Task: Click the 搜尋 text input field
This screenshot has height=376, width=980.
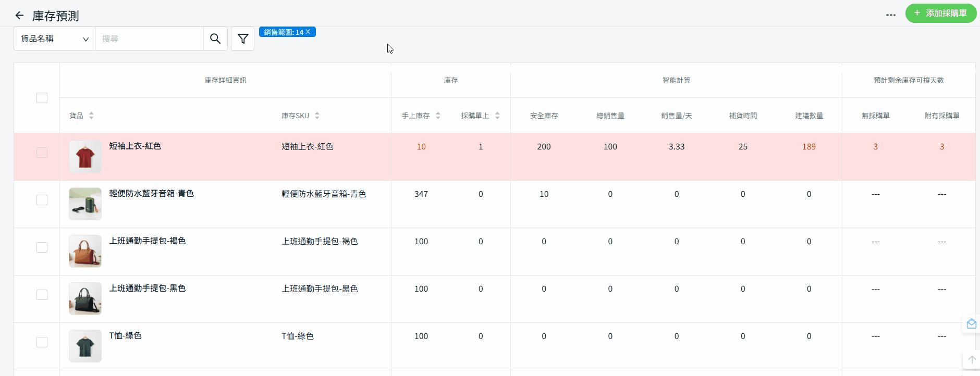Action: pyautogui.click(x=149, y=39)
